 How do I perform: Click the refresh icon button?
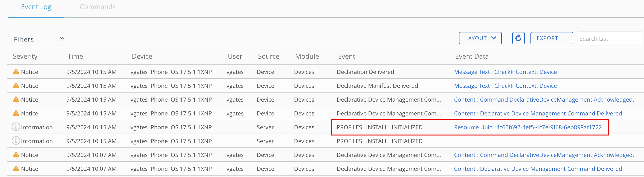click(x=518, y=38)
